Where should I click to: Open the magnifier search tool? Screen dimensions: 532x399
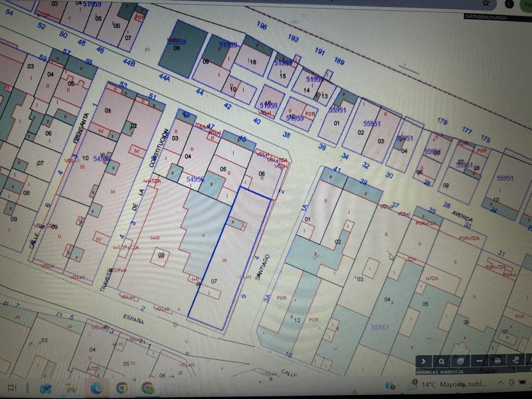[x=441, y=361]
